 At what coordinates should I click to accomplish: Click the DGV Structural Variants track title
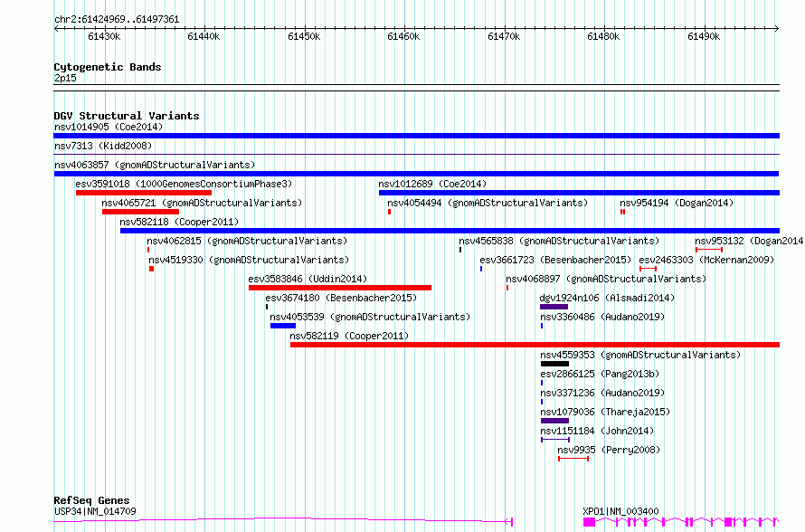(x=127, y=116)
